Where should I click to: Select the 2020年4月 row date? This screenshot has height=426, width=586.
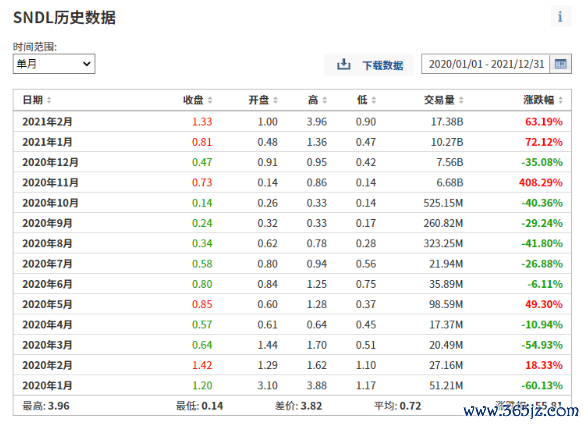pyautogui.click(x=47, y=324)
